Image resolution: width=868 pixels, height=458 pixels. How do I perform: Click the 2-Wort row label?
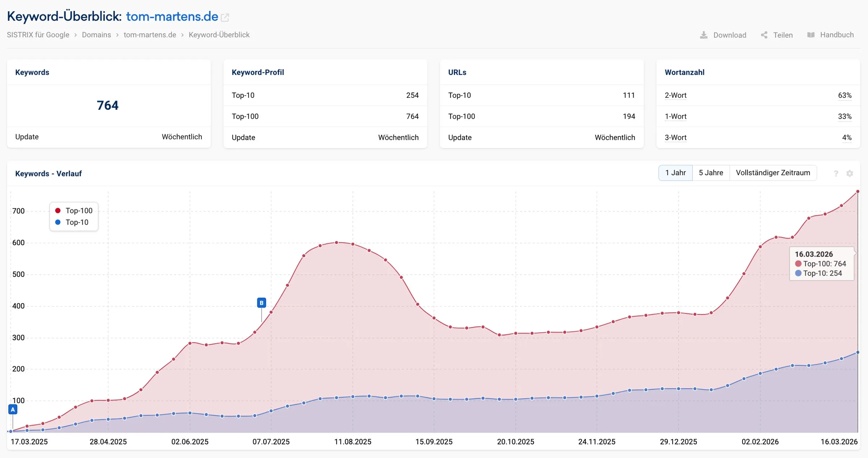tap(676, 95)
